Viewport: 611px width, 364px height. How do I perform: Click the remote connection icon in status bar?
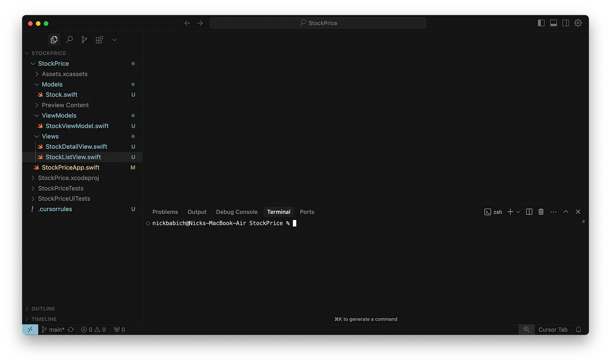[x=30, y=329]
